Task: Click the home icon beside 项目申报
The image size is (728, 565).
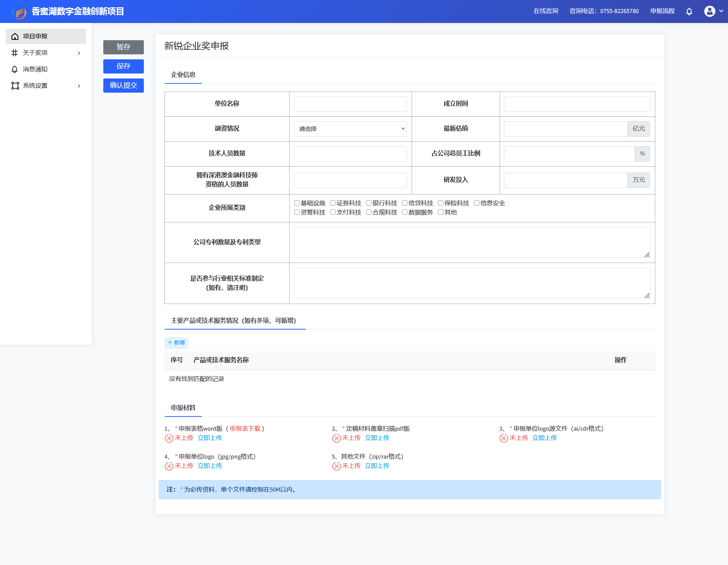Action: (x=15, y=36)
